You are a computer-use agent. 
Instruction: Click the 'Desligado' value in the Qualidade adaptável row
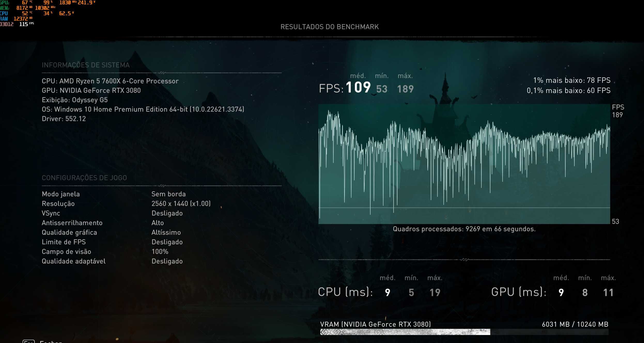pyautogui.click(x=167, y=261)
